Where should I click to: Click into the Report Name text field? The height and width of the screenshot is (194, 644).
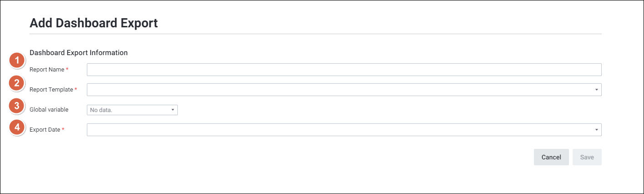coord(344,70)
